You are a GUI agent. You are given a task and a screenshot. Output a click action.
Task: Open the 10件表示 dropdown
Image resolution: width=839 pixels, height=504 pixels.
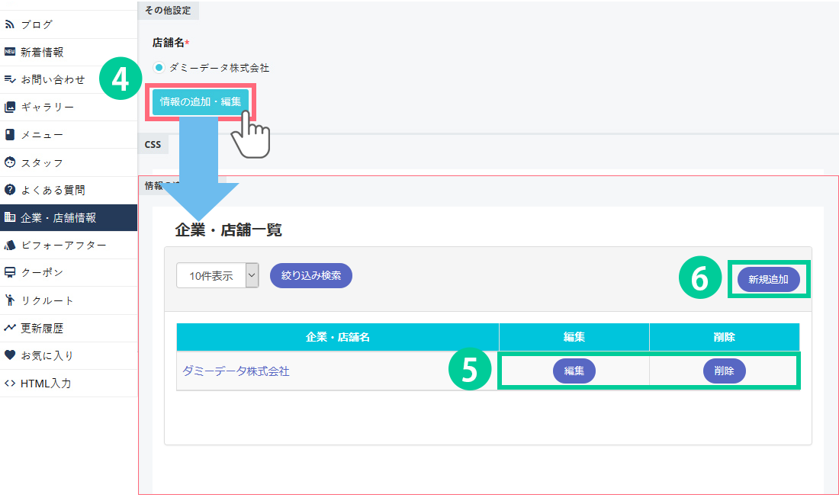pos(211,276)
